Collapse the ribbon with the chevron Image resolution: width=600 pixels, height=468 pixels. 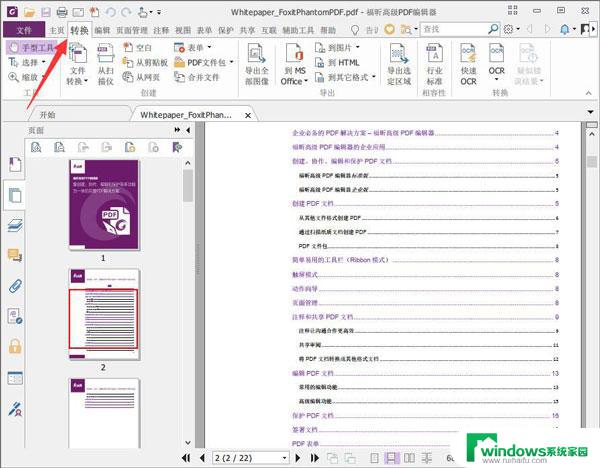[589, 93]
